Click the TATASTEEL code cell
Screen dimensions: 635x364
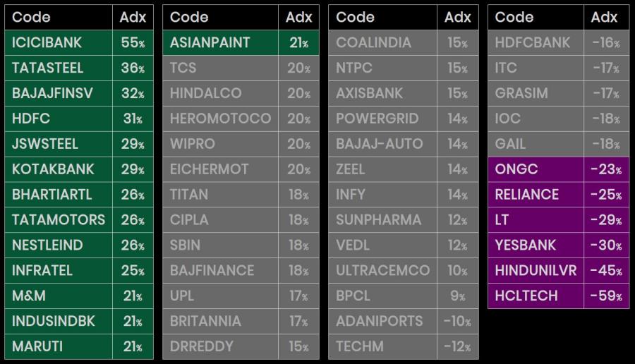click(x=59, y=68)
